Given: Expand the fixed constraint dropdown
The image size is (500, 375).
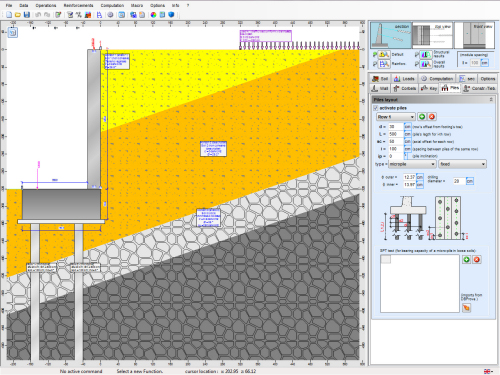Looking at the screenshot, I should [x=462, y=164].
